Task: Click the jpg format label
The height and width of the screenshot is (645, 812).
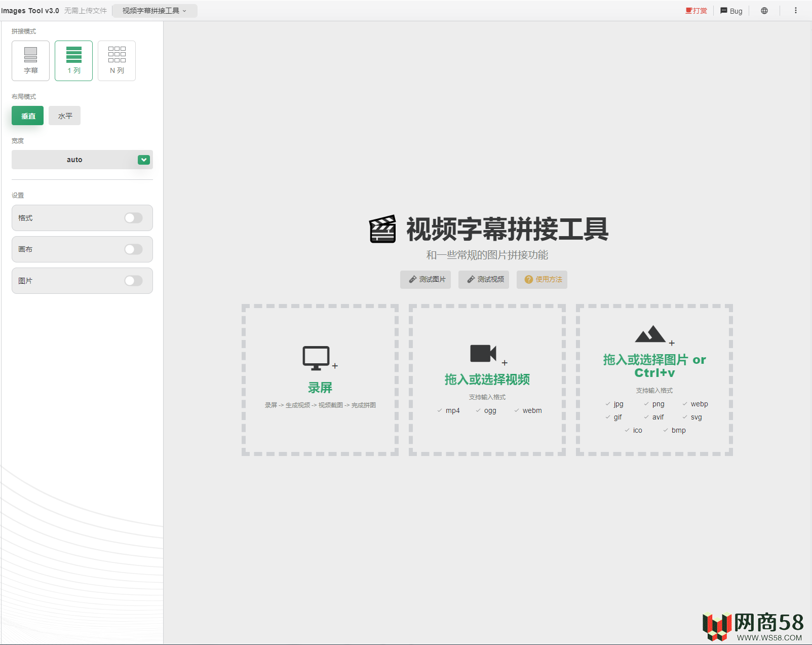Action: pyautogui.click(x=618, y=404)
